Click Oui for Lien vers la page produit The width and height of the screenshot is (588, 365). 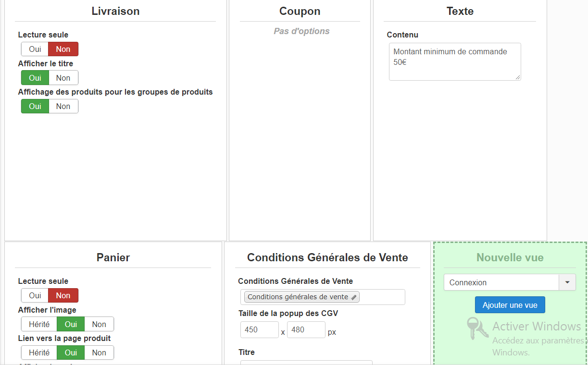pyautogui.click(x=71, y=353)
